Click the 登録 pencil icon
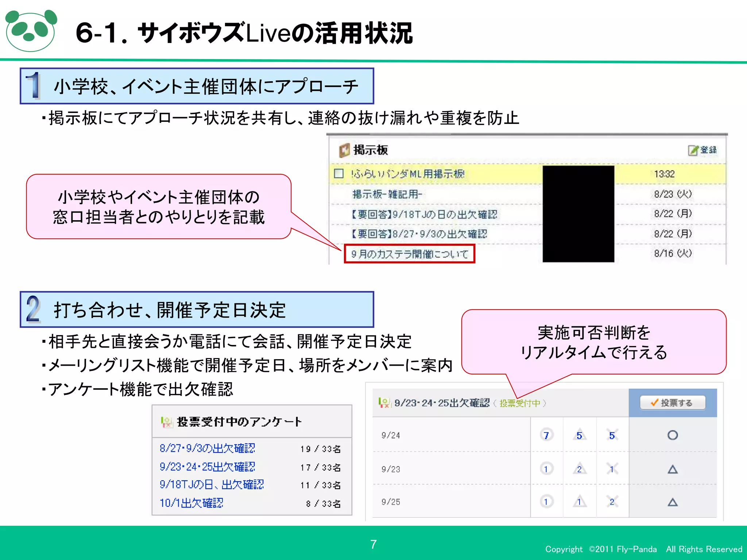 tap(693, 150)
